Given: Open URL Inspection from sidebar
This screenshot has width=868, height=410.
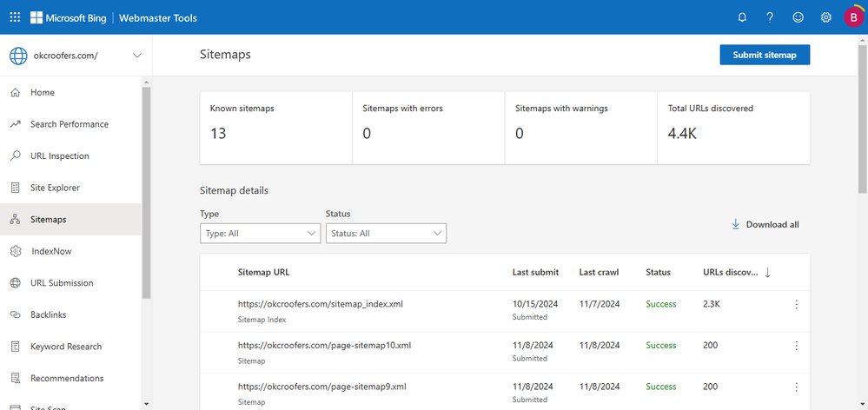Looking at the screenshot, I should 59,156.
